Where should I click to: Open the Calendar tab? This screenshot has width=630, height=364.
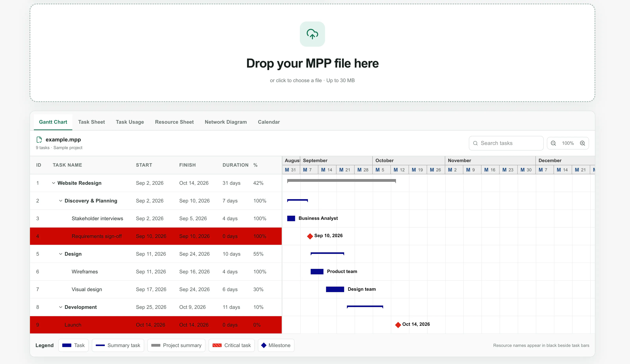pyautogui.click(x=269, y=122)
